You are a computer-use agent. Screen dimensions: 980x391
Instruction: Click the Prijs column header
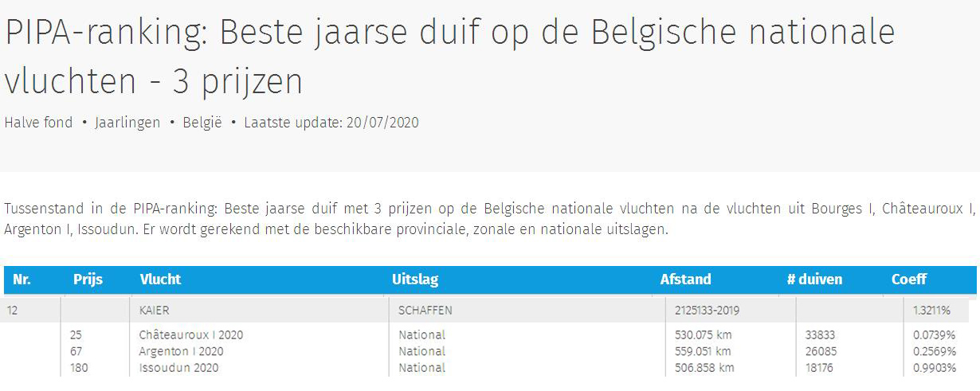click(x=88, y=280)
